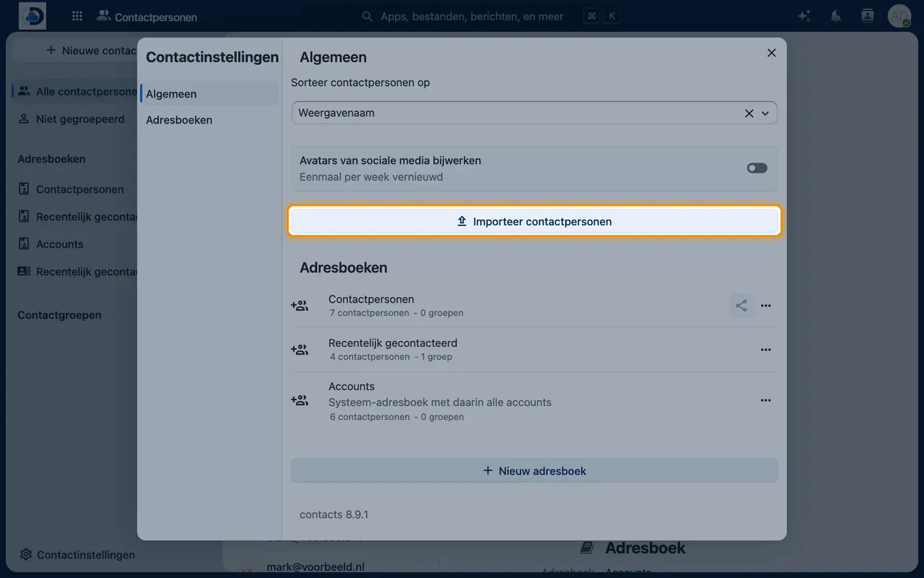Click Systeem-adresboek met daarin alle accounts text
The width and height of the screenshot is (924, 578).
click(440, 402)
